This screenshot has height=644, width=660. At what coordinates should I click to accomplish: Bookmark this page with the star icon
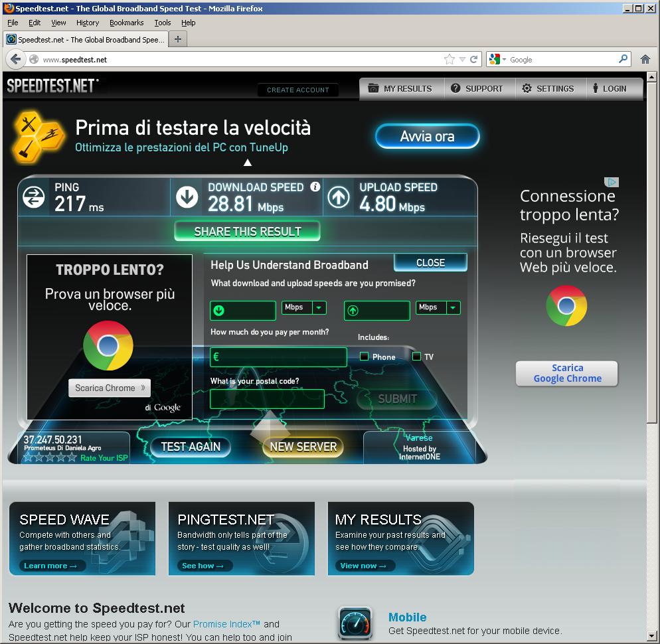450,59
